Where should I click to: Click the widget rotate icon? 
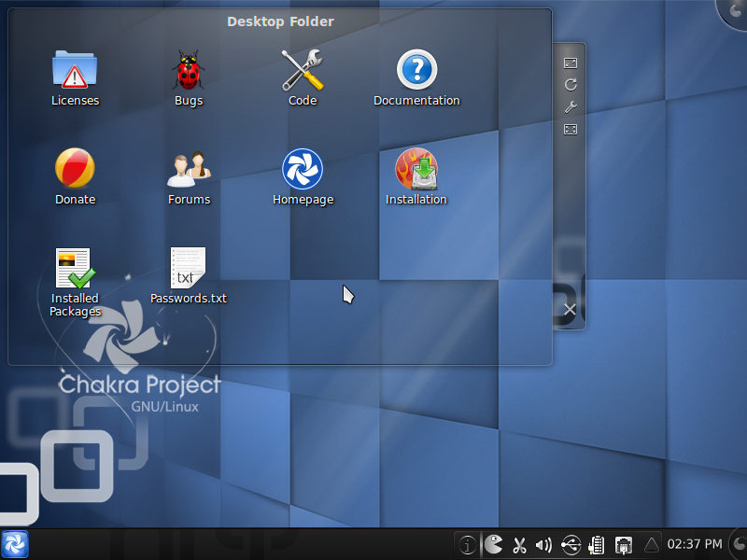(x=571, y=85)
